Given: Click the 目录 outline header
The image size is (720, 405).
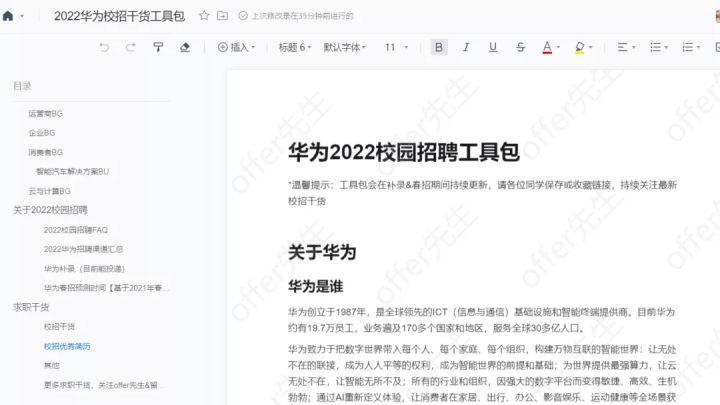Looking at the screenshot, I should tap(22, 86).
